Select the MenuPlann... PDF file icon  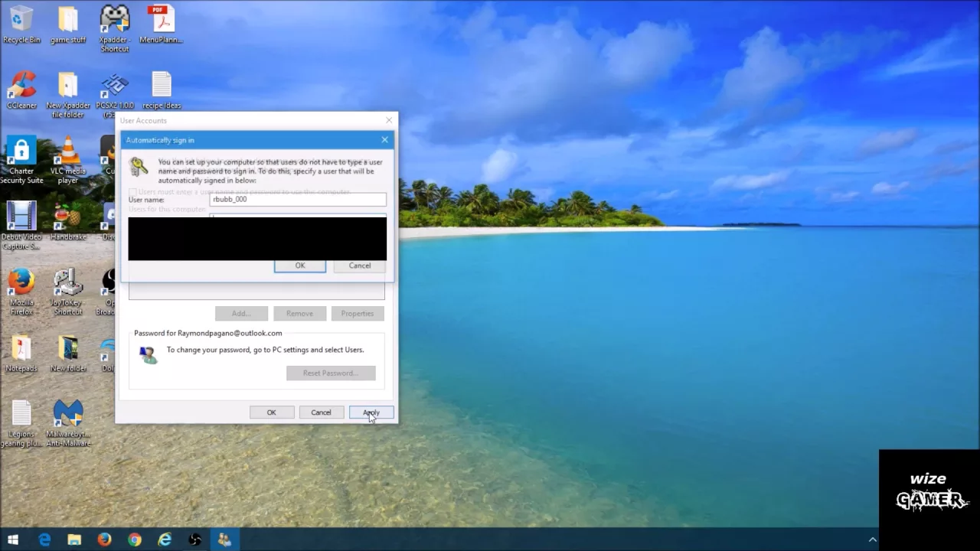click(161, 24)
